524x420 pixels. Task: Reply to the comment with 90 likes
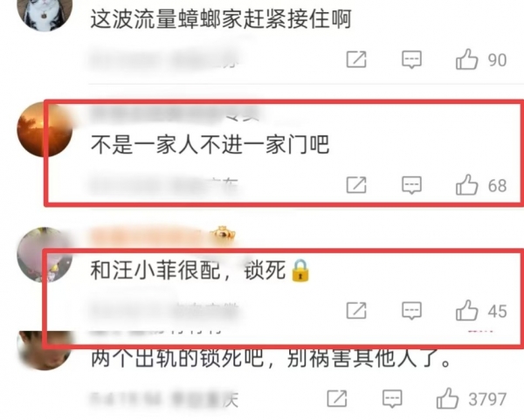(411, 59)
